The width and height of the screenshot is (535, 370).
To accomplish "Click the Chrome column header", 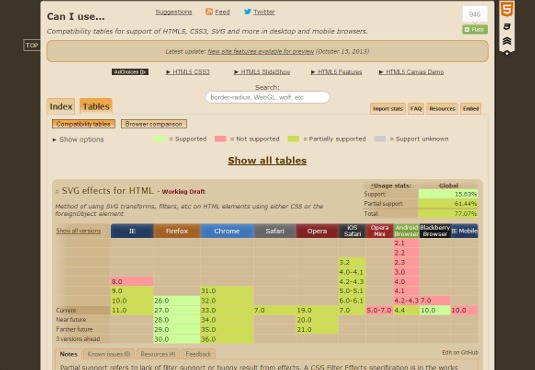I will (x=227, y=231).
